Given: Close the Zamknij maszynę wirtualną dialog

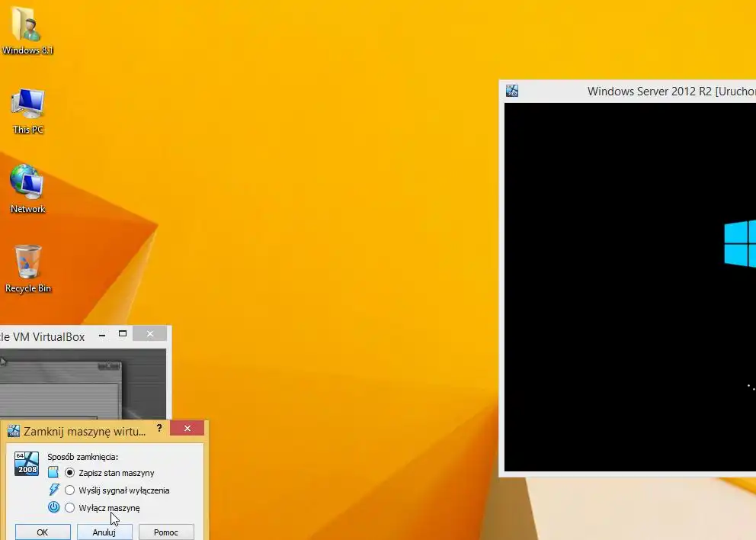Looking at the screenshot, I should coord(187,428).
